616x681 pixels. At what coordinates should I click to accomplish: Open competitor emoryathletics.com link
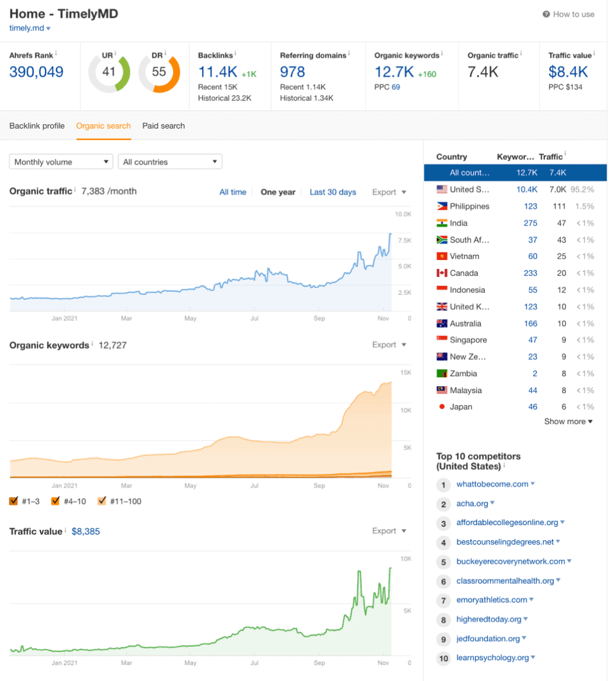pyautogui.click(x=492, y=600)
